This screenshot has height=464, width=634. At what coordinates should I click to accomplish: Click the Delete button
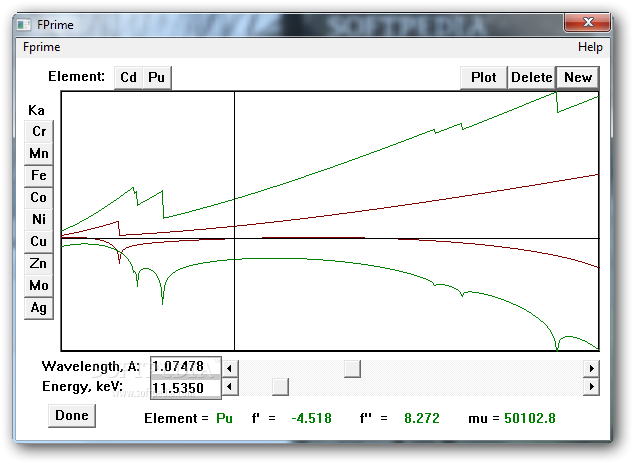(531, 77)
